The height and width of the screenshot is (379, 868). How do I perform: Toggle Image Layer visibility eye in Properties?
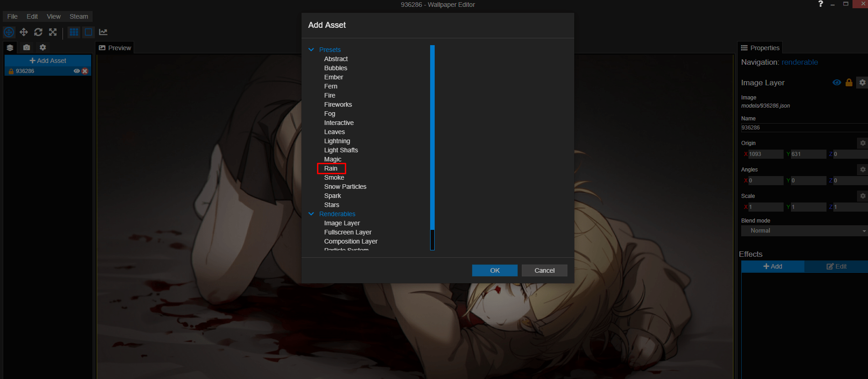point(837,83)
